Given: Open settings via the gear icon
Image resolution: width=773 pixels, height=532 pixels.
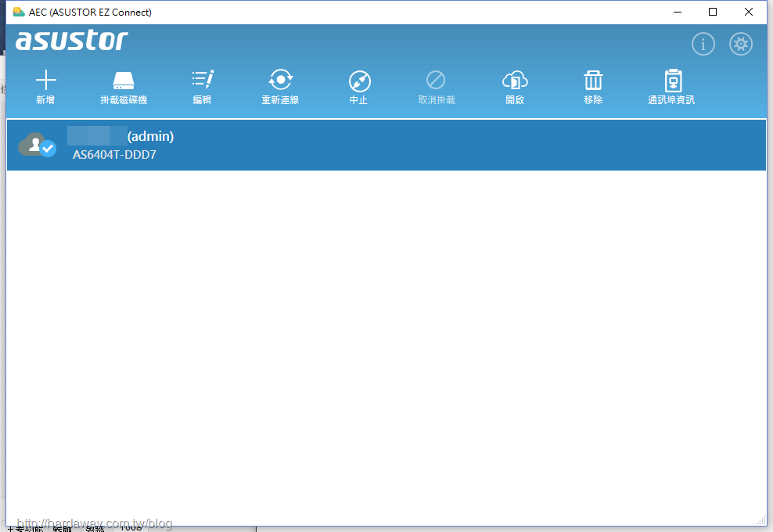Looking at the screenshot, I should pos(740,44).
